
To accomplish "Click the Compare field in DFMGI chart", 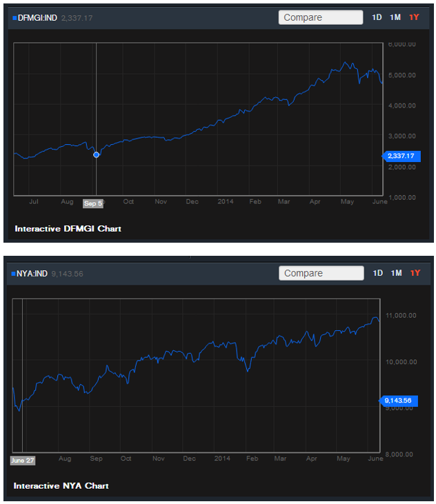I will (321, 17).
